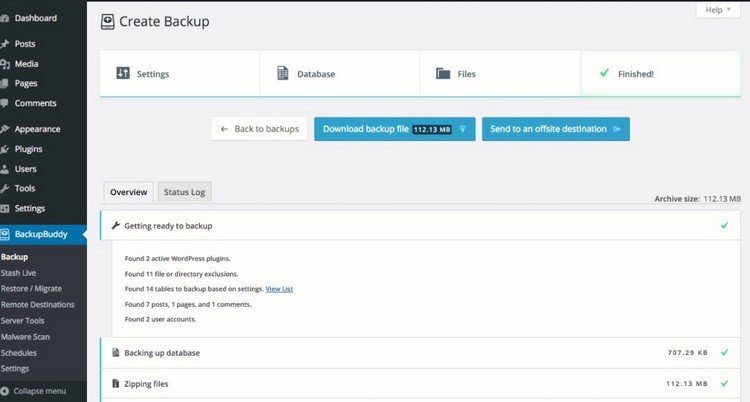Switch to the Status Log tab

pos(185,192)
